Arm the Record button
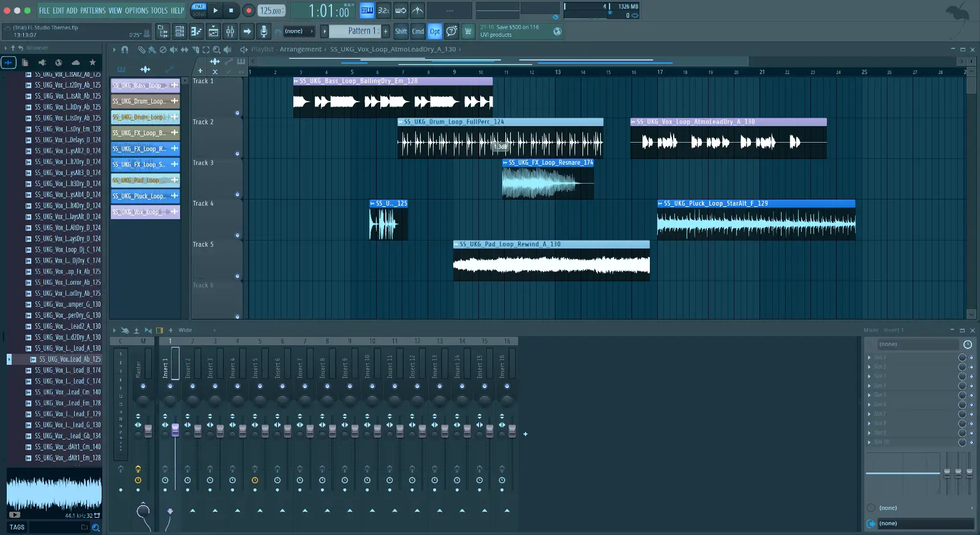 (x=249, y=10)
